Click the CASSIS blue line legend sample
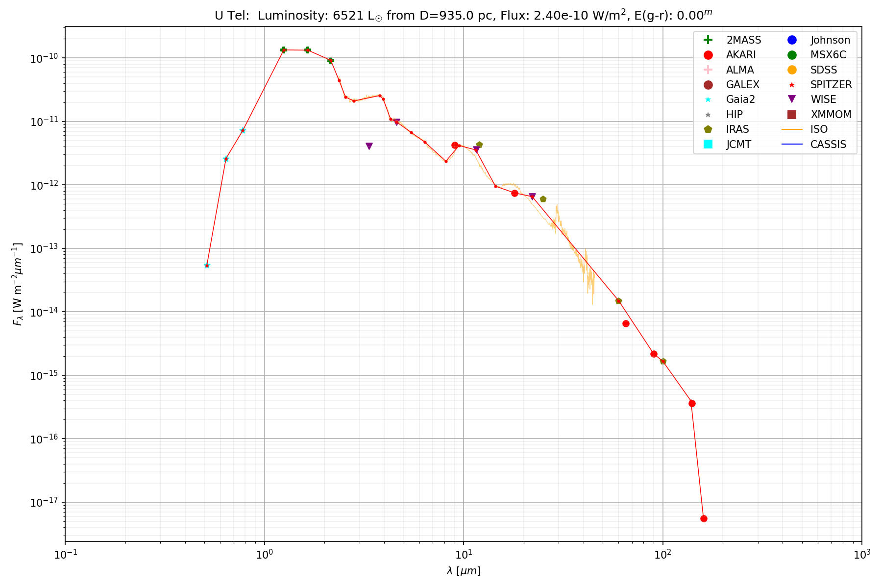 792,144
